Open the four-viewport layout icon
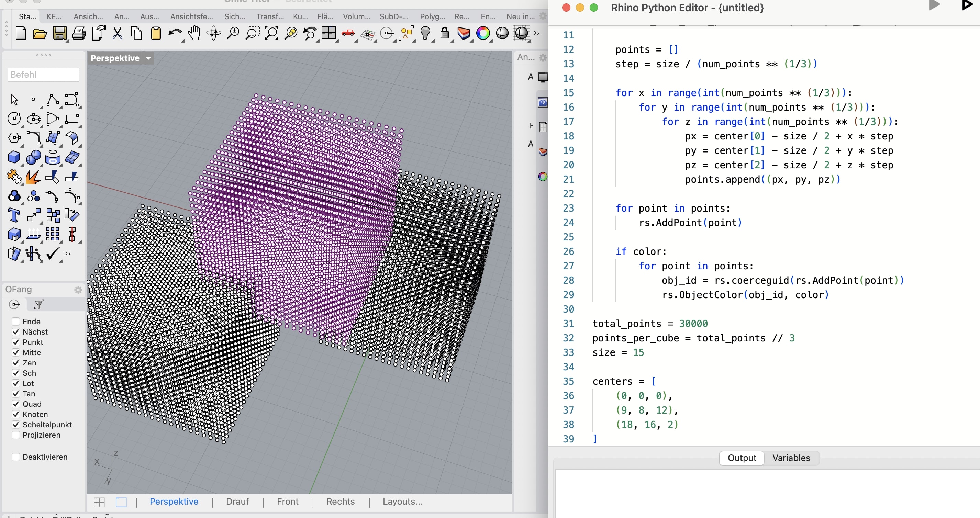This screenshot has height=518, width=980. [x=330, y=33]
